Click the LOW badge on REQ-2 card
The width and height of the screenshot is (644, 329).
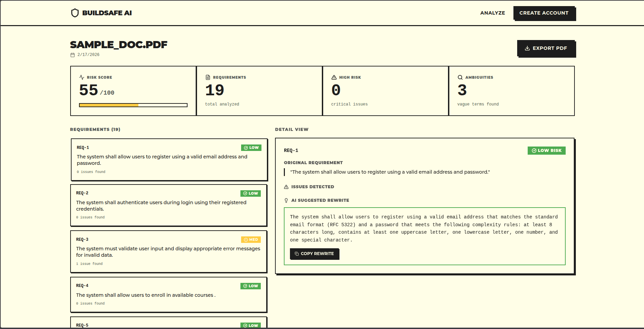251,193
